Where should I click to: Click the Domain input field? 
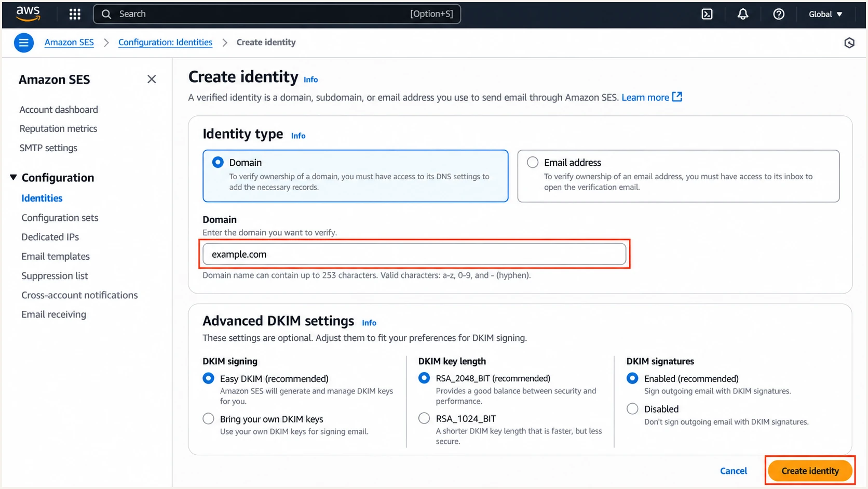point(414,254)
